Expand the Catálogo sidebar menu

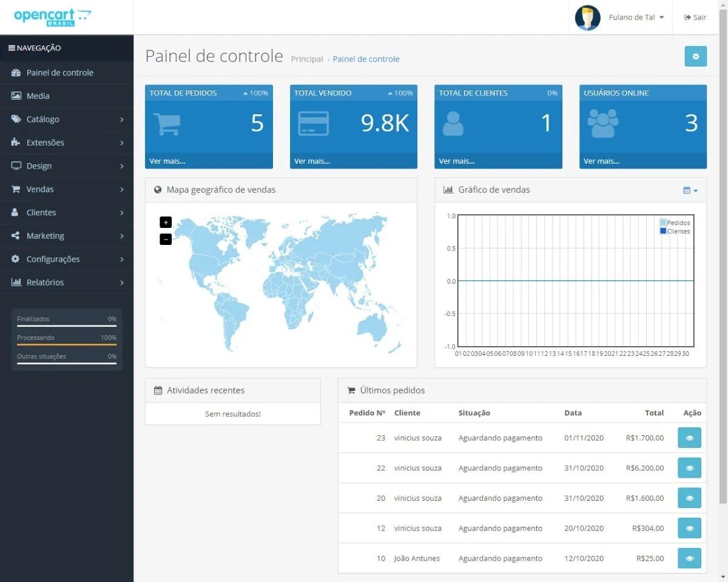point(67,119)
